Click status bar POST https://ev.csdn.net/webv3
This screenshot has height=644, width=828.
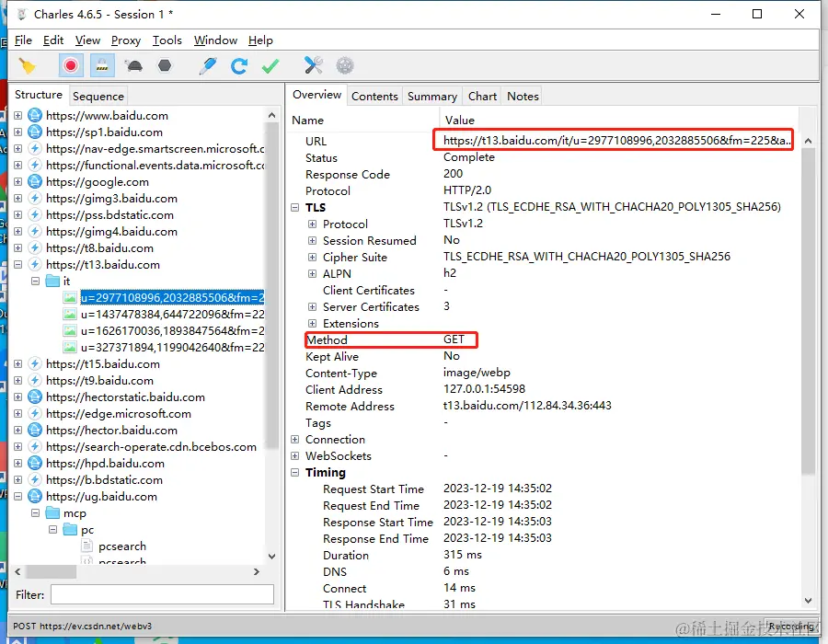click(83, 626)
